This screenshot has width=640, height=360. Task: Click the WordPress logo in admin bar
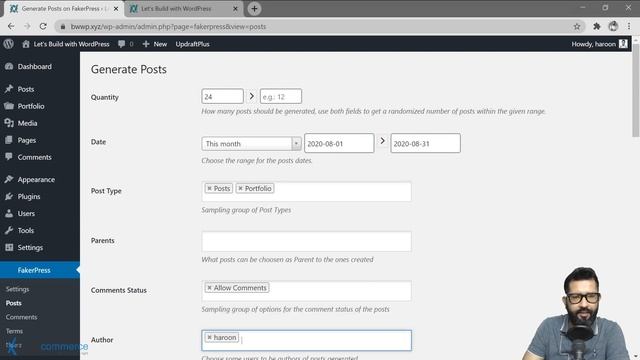point(9,44)
